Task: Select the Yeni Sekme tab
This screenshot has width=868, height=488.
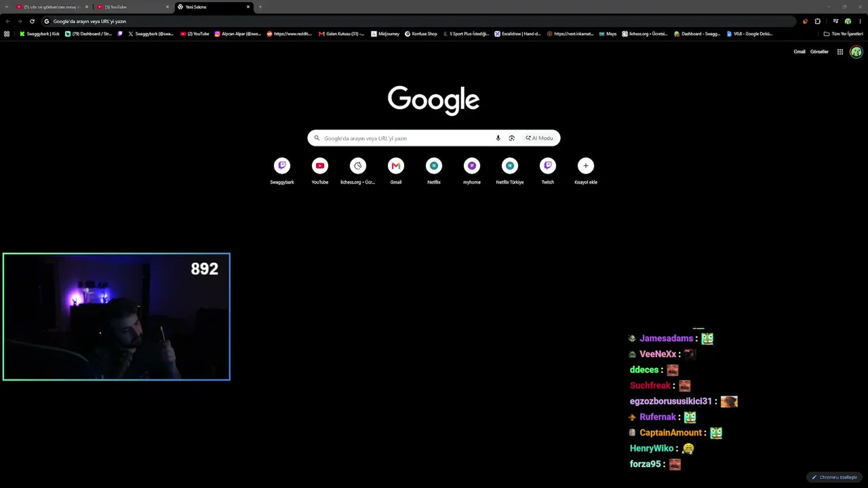Action: coord(214,7)
